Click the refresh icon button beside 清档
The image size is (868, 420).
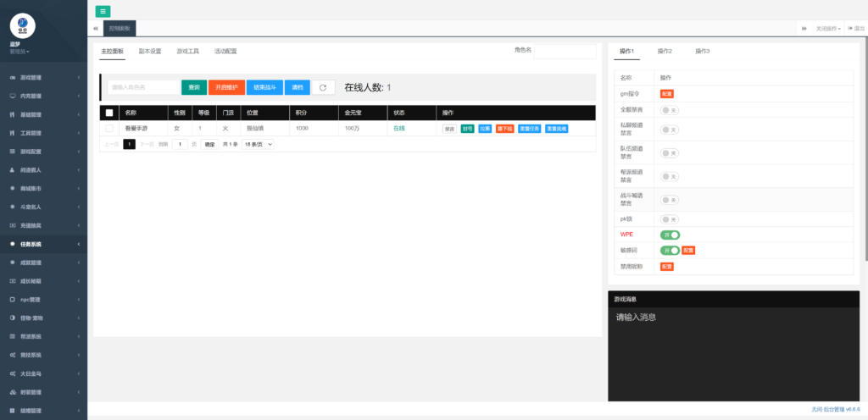coord(322,87)
